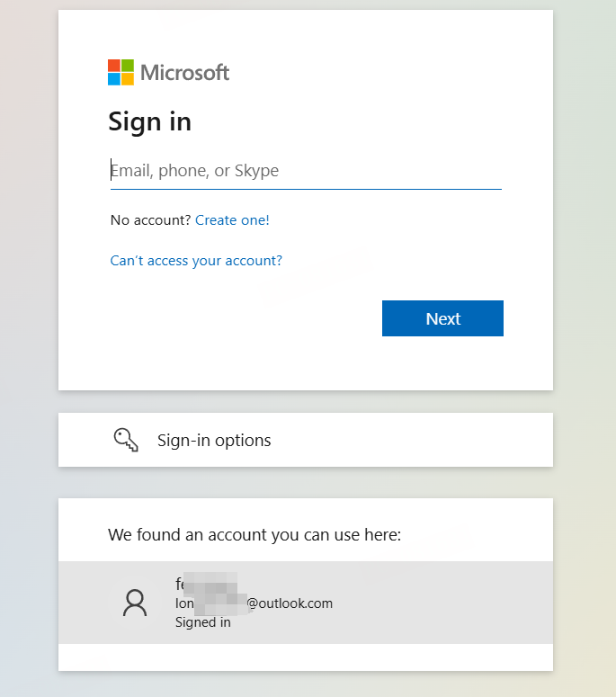Click the Microsoft four-square logo
Screen dimensions: 616x697
(121, 73)
